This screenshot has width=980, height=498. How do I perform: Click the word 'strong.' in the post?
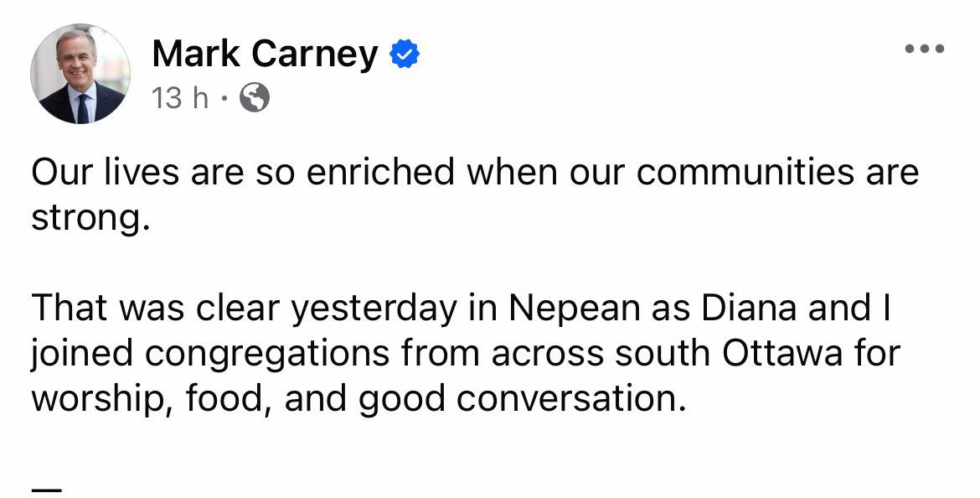(91, 219)
